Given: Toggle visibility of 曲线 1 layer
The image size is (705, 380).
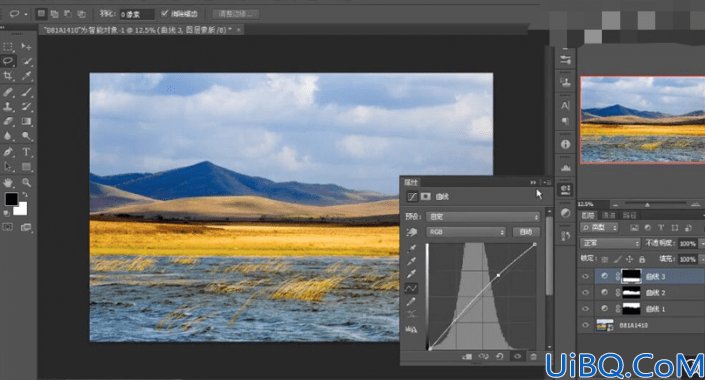Looking at the screenshot, I should click(x=585, y=309).
